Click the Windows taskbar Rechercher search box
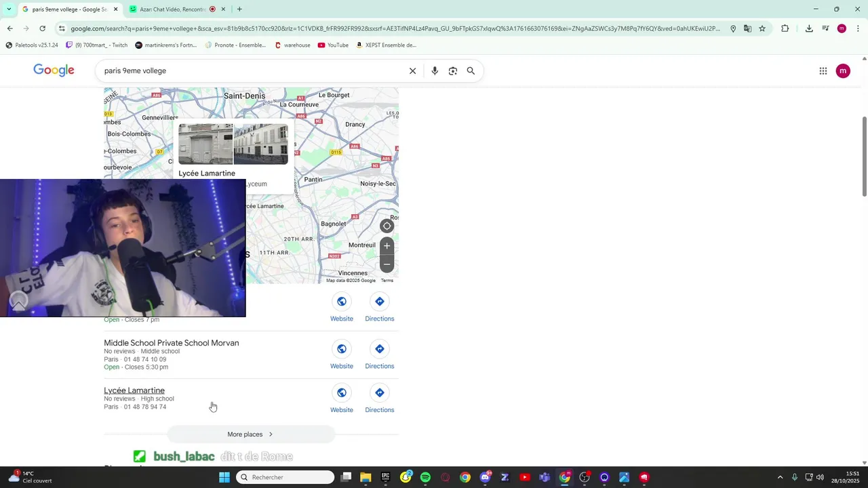Viewport: 868px width, 488px height. pyautogui.click(x=285, y=477)
